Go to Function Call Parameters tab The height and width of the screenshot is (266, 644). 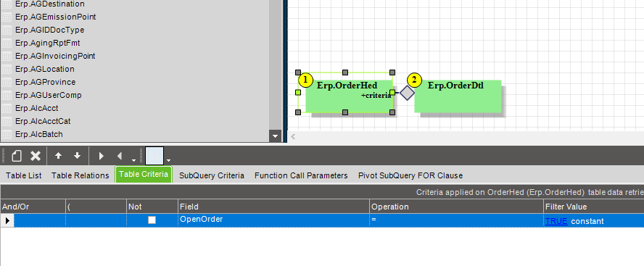pyautogui.click(x=301, y=175)
